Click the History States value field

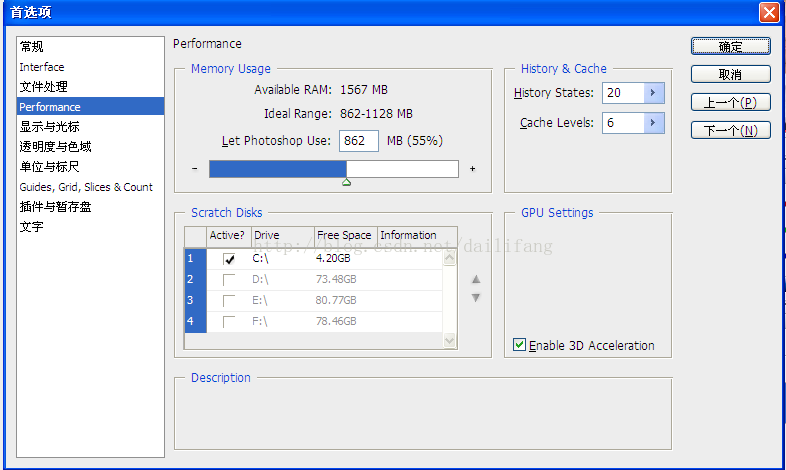coord(623,93)
